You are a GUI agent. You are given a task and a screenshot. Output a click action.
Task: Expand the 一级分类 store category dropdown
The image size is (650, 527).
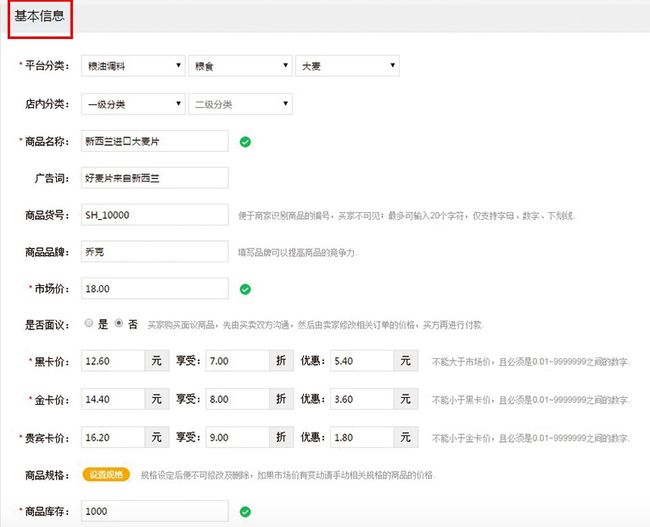(x=133, y=104)
